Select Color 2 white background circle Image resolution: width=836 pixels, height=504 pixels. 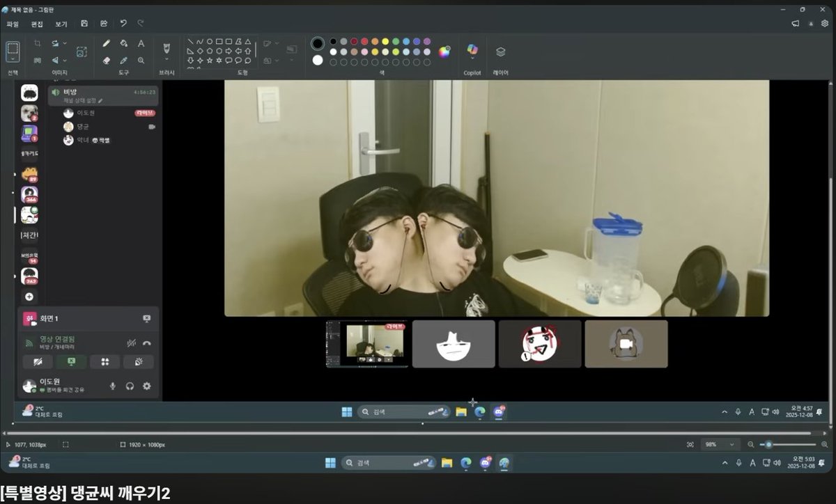318,60
